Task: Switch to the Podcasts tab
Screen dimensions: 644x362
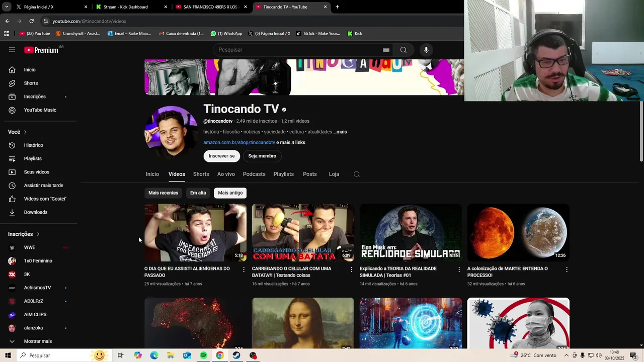Action: 254,174
